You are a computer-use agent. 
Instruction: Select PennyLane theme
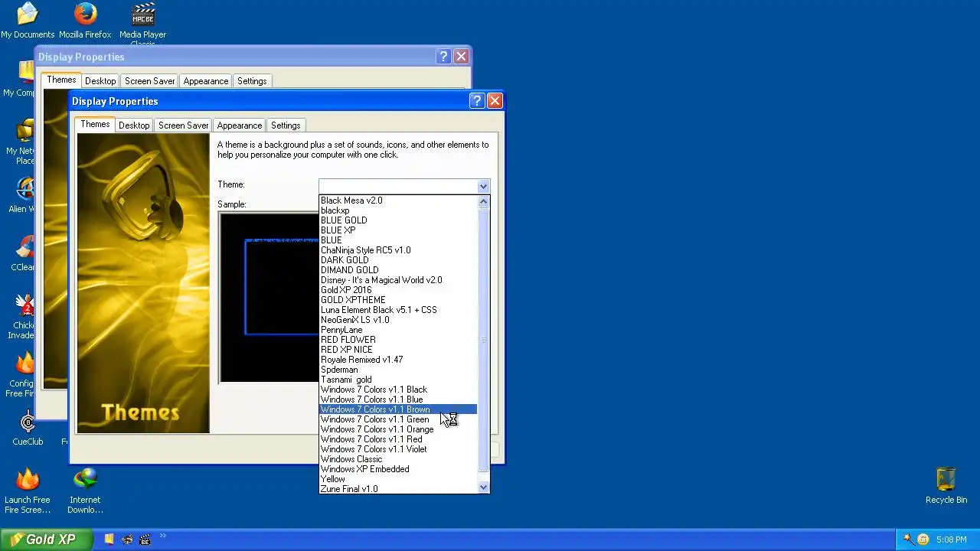[x=398, y=330]
